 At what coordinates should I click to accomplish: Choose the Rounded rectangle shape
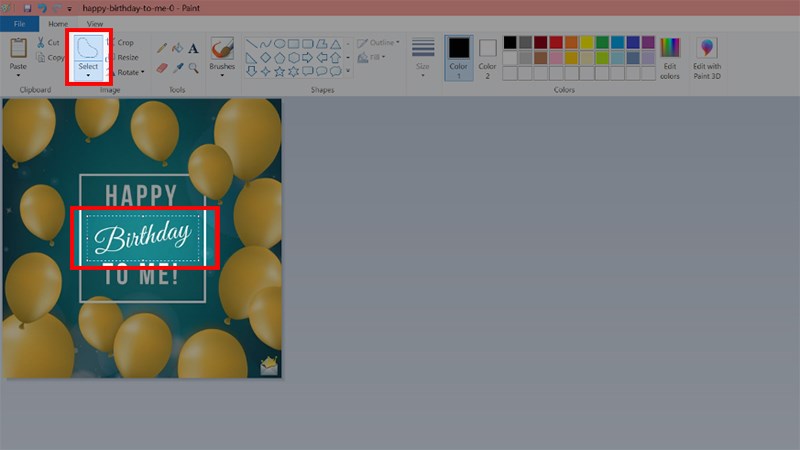308,44
